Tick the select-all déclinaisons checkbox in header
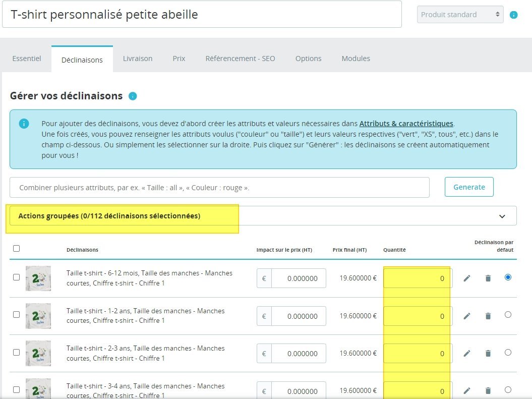 coord(16,248)
